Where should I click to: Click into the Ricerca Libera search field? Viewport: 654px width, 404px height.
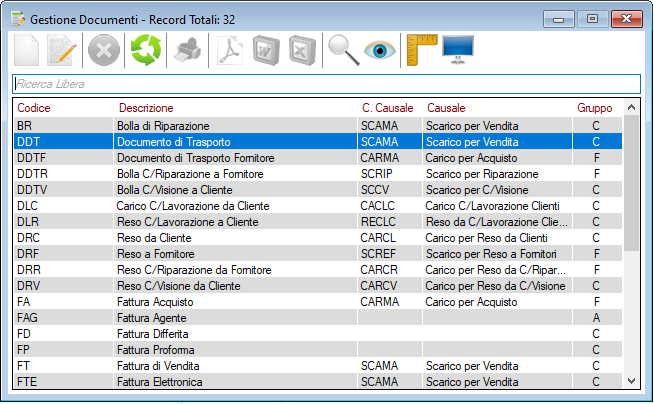[326, 84]
